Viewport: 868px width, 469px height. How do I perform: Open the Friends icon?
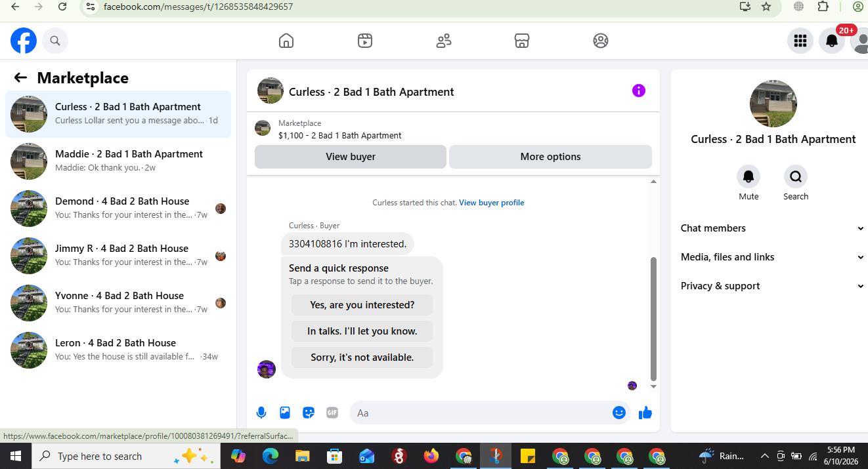click(444, 41)
